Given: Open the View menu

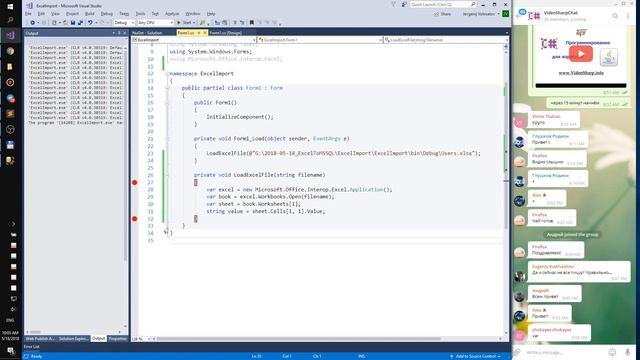Looking at the screenshot, I should pos(55,14).
